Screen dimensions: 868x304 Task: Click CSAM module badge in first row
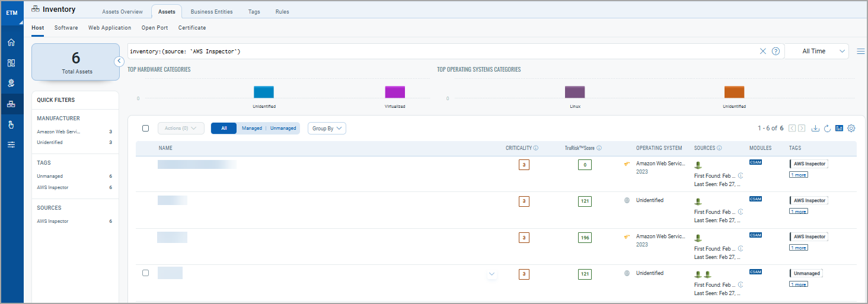click(x=755, y=162)
